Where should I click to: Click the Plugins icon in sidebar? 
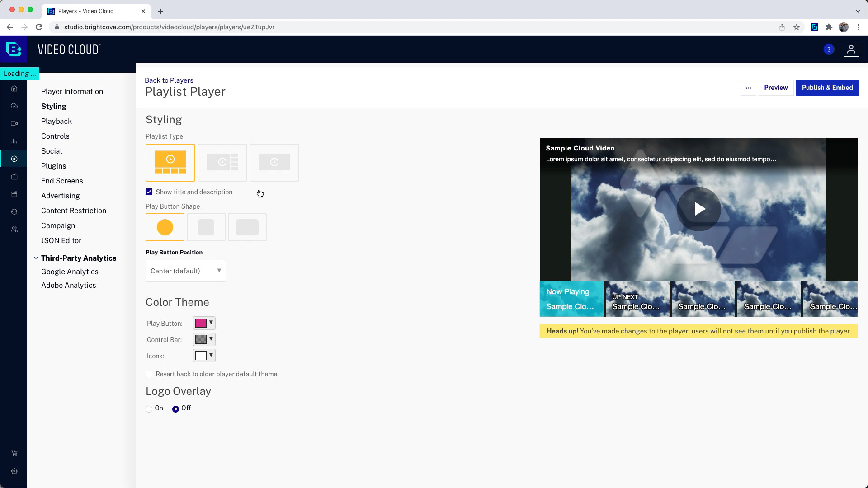tap(54, 166)
